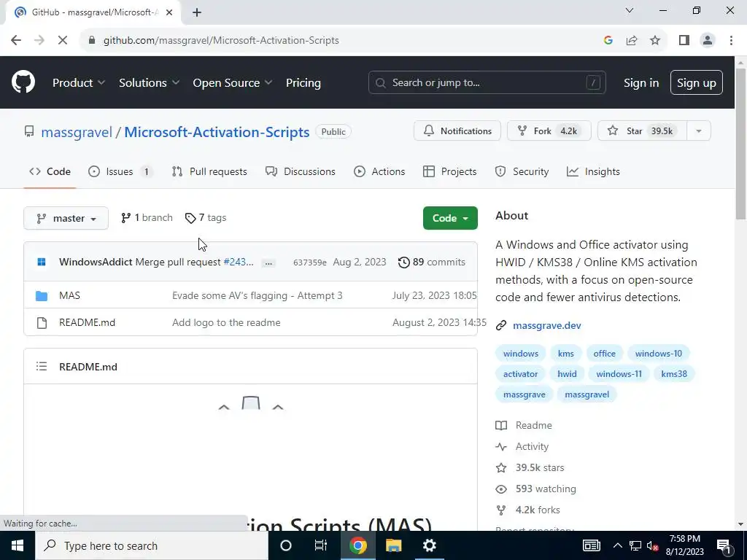Show hidden system tray icons
747x560 pixels.
click(617, 545)
